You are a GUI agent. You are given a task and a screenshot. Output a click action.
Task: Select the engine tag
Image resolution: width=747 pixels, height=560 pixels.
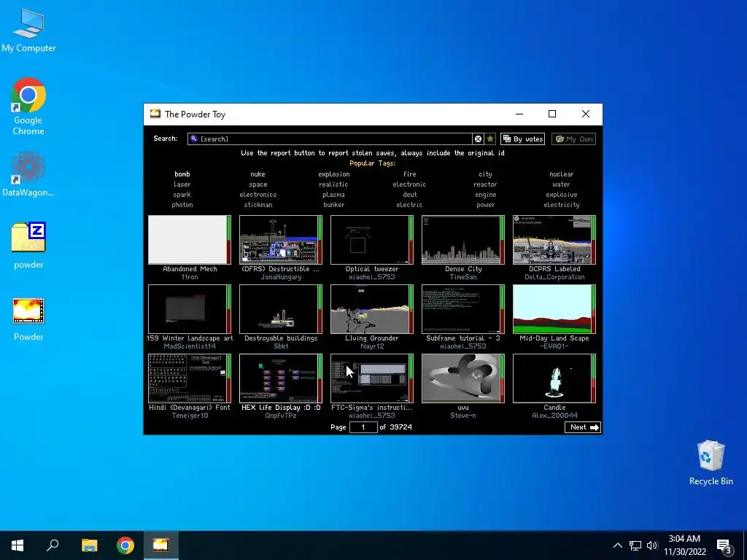[485, 195]
